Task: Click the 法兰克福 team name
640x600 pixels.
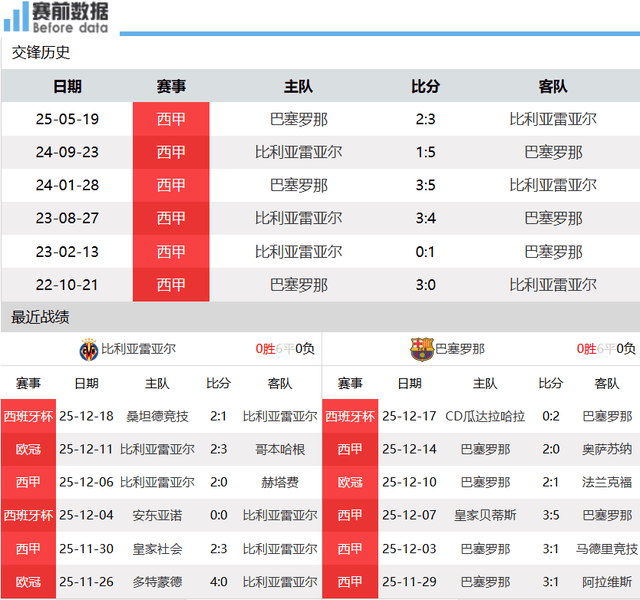Action: pos(607,482)
